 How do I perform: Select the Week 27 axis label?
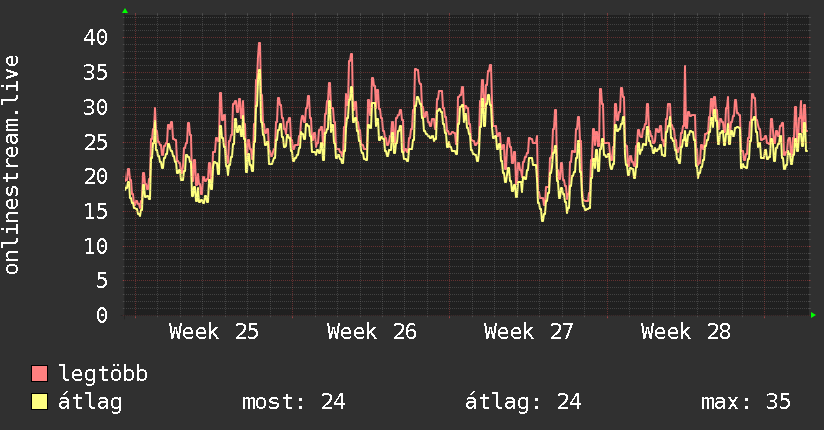tap(528, 332)
